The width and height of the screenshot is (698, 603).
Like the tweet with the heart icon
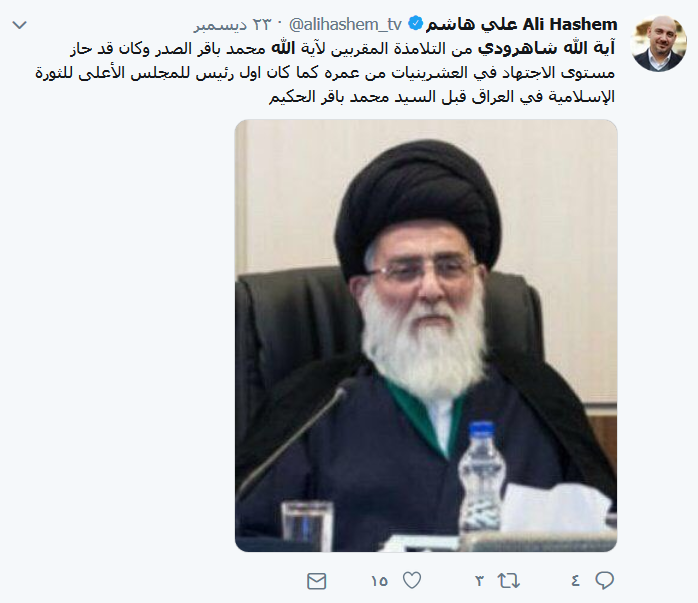pos(412,580)
